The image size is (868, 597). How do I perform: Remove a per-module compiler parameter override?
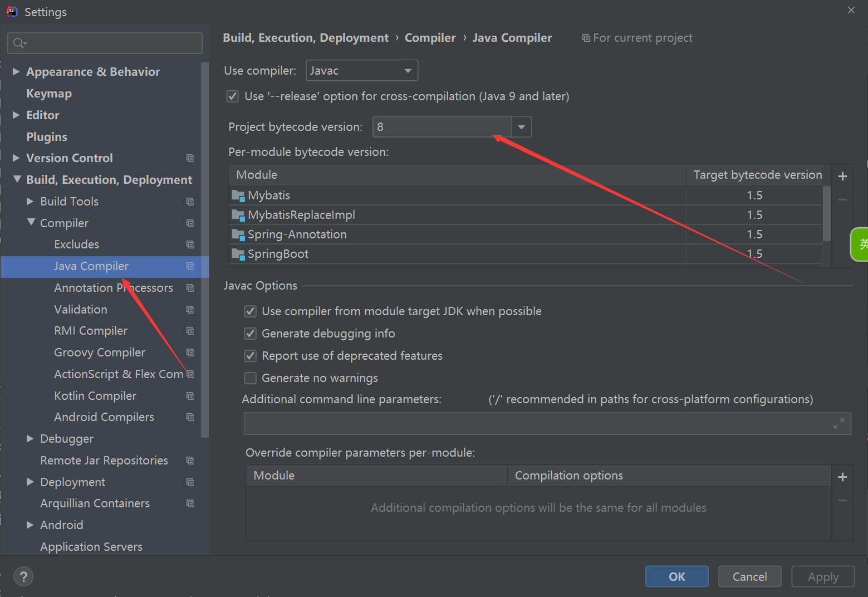pyautogui.click(x=843, y=500)
